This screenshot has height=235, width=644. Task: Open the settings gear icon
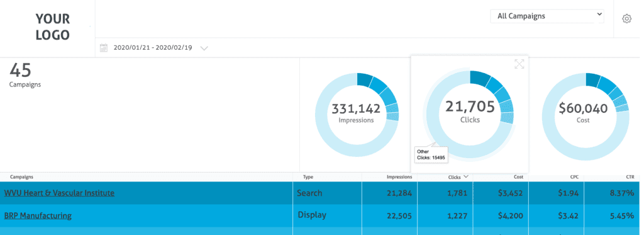pos(626,18)
